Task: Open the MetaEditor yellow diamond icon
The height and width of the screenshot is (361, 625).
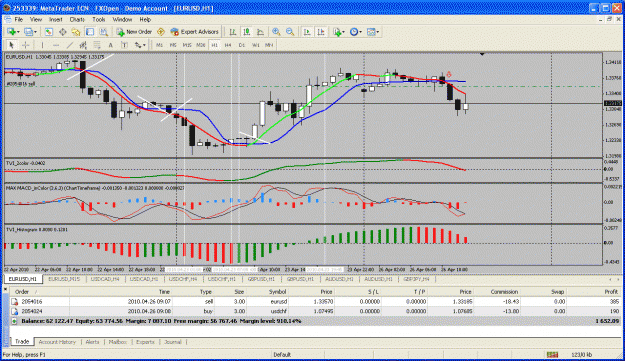Action: click(161, 32)
